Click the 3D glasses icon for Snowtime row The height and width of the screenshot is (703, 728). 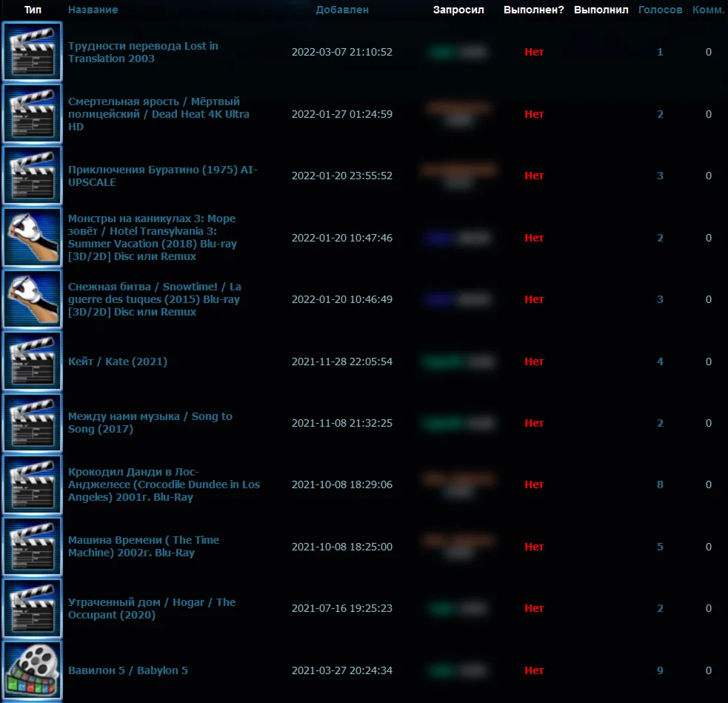[x=32, y=299]
